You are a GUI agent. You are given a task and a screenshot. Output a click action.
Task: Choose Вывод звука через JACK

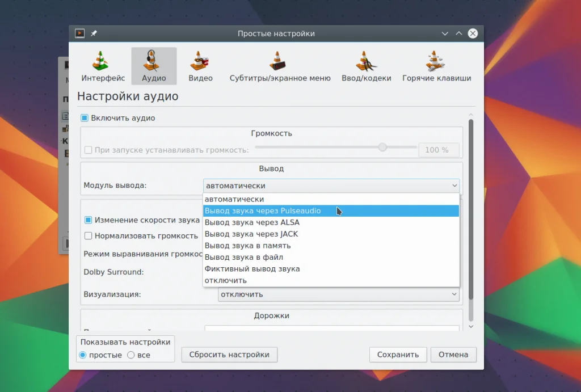tap(331, 234)
